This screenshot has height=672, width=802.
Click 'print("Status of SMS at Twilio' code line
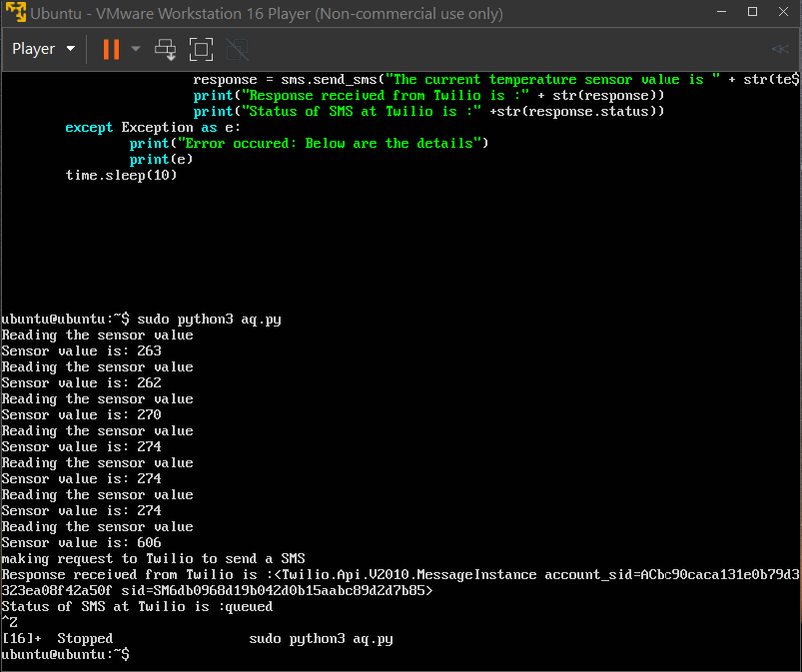[428, 111]
